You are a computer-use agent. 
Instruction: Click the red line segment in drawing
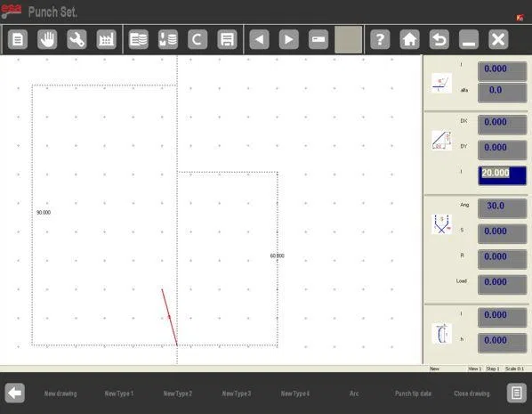(170, 317)
